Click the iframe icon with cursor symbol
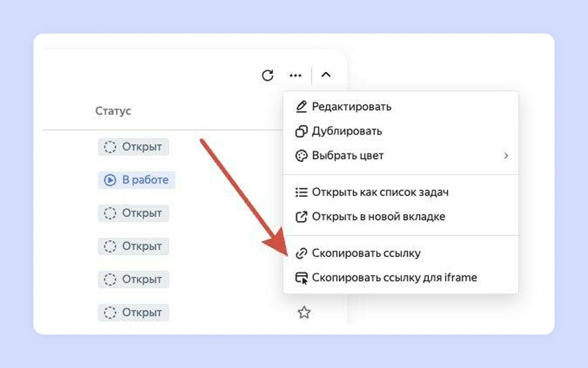Screen dimensions: 588x368 point(301,278)
